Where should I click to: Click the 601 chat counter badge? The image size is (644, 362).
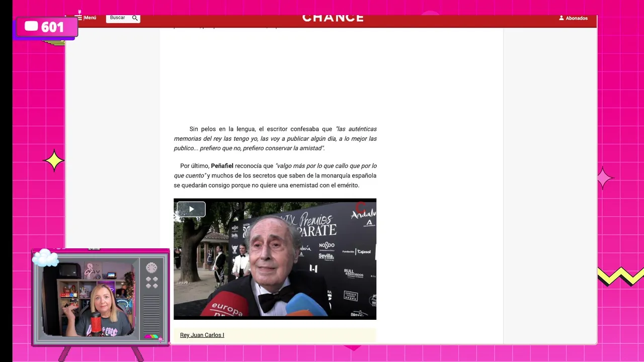[46, 27]
